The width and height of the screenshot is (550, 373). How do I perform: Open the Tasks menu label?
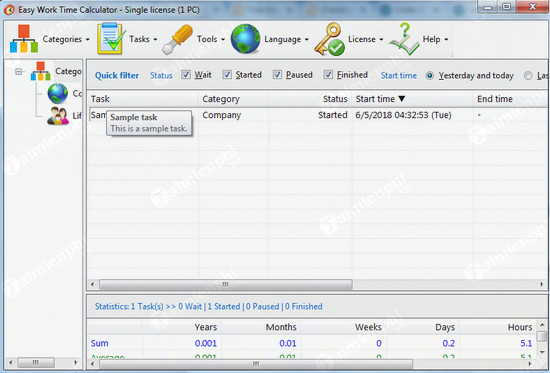coord(139,39)
